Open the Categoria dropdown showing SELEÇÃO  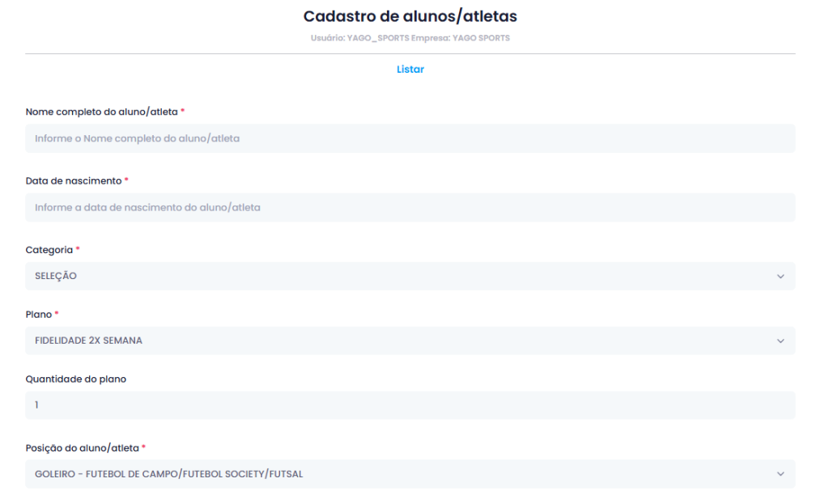pos(397,276)
